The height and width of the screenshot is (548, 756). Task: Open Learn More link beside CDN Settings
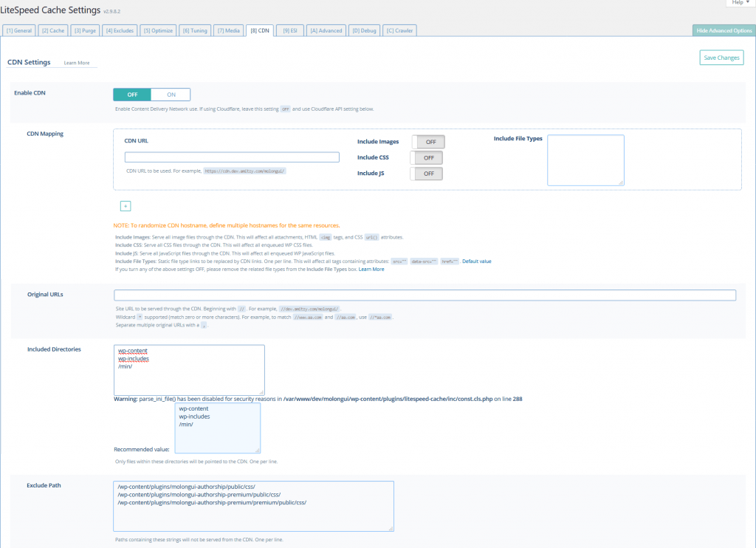77,63
